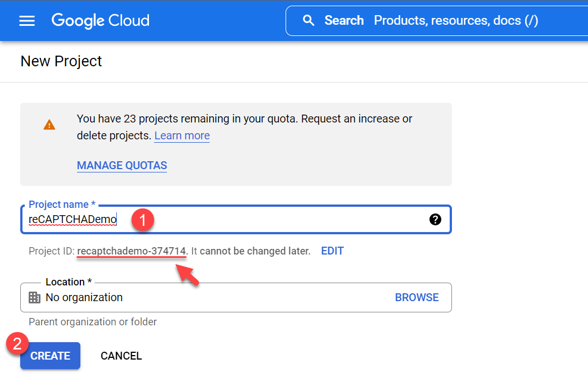Click the quota warning triangle icon

pyautogui.click(x=49, y=125)
